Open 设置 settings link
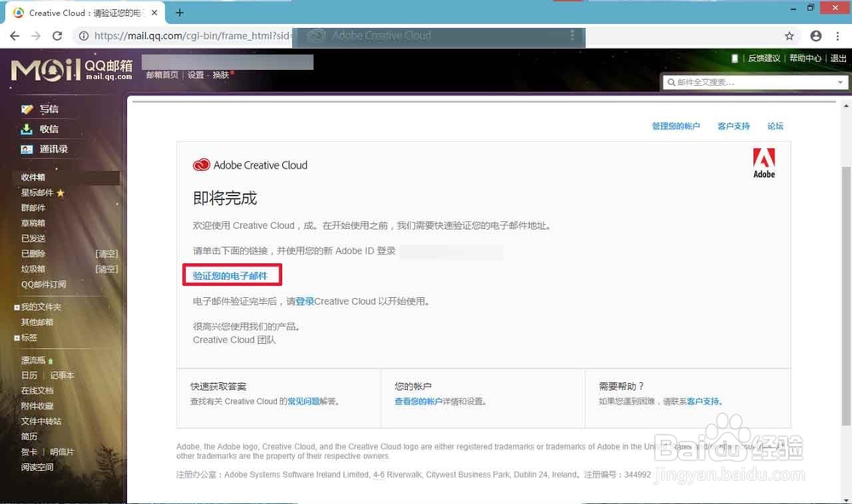 [196, 75]
